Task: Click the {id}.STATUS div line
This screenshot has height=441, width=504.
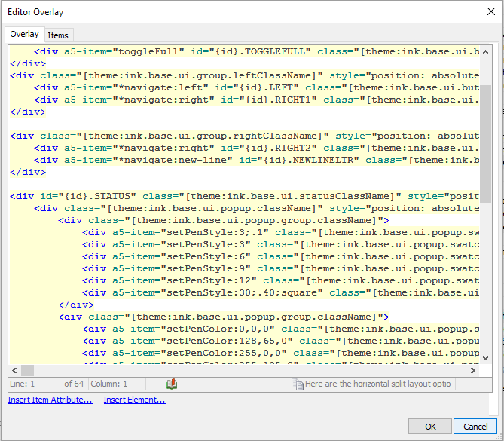Action: 245,196
